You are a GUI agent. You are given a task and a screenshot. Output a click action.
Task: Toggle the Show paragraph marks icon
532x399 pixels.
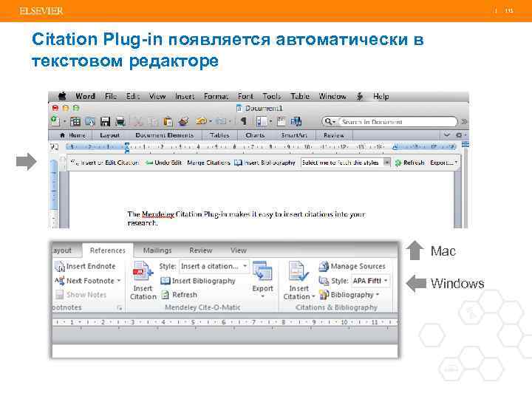pos(243,121)
